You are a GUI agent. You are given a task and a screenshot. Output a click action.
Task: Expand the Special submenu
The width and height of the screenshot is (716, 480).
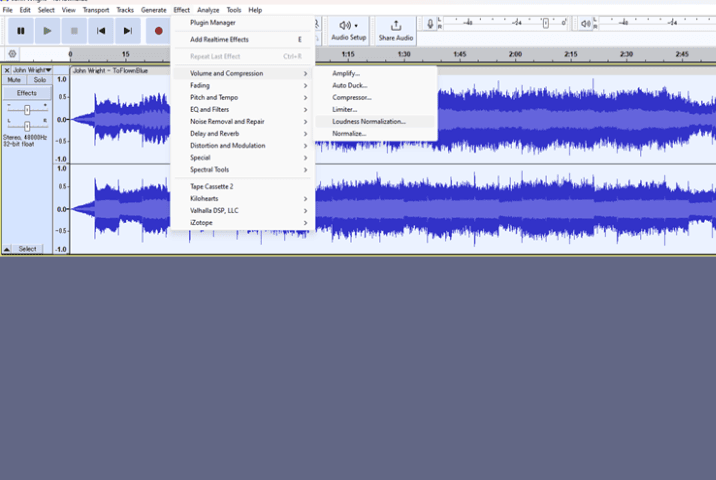(242, 158)
